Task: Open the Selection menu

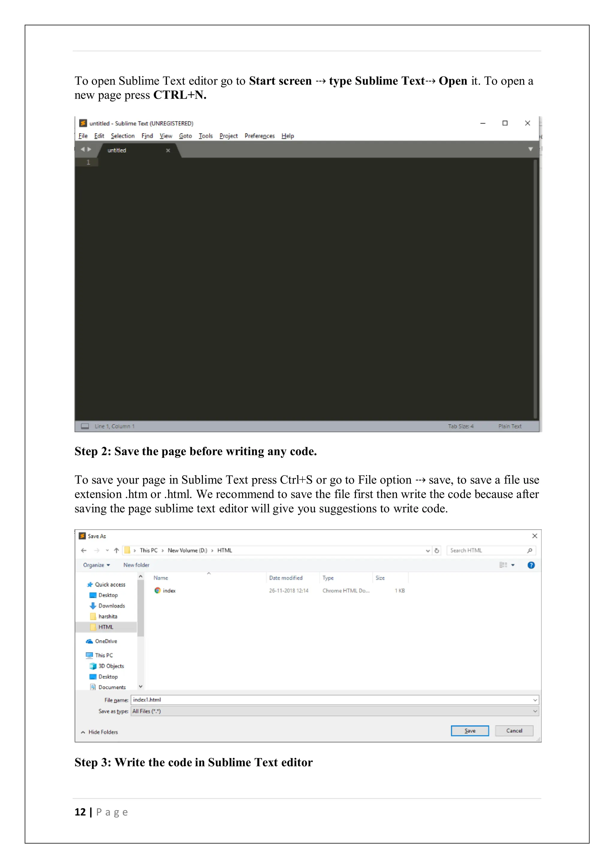Action: click(x=123, y=136)
